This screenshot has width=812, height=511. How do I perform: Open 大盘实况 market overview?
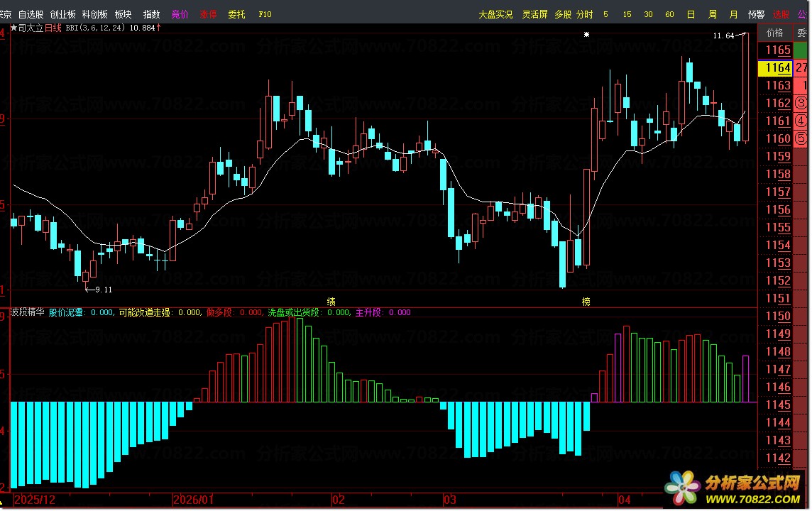(495, 14)
